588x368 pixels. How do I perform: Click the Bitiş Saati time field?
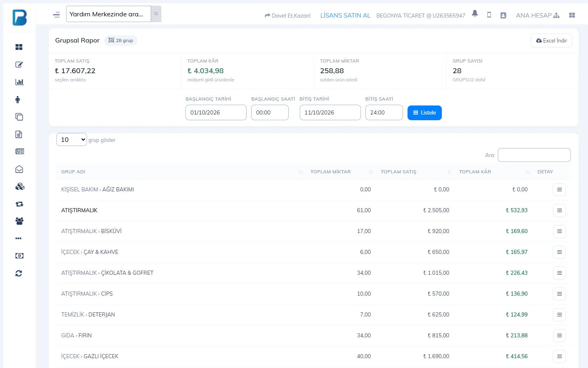pyautogui.click(x=384, y=112)
